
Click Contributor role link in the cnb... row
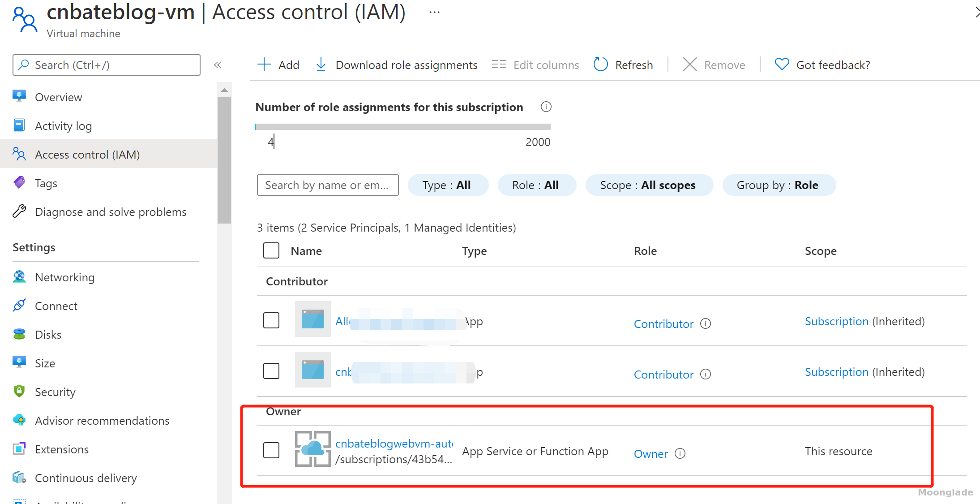(x=663, y=375)
